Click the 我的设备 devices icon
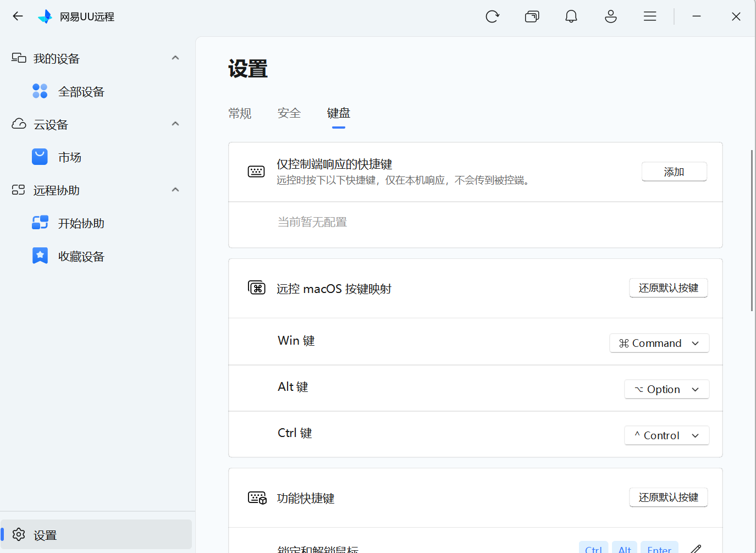The width and height of the screenshot is (756, 553). coord(19,58)
